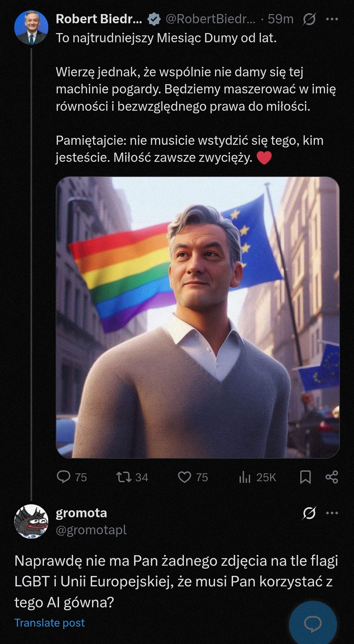The image size is (354, 644).
Task: Open the main post author's profile picture
Action: point(31,28)
